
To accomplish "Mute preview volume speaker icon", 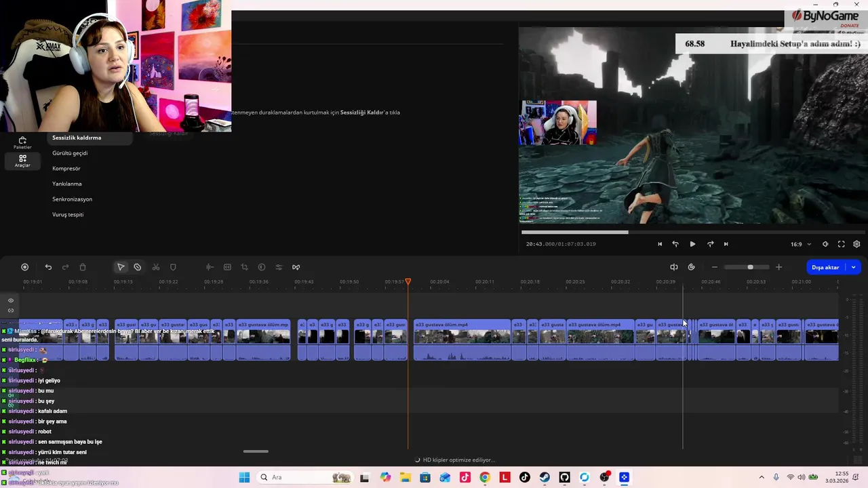I will 825,244.
